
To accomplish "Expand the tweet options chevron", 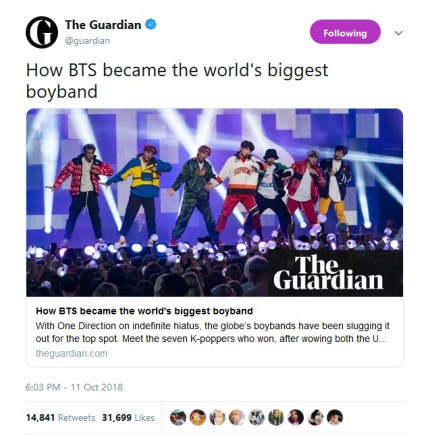I will tap(398, 33).
